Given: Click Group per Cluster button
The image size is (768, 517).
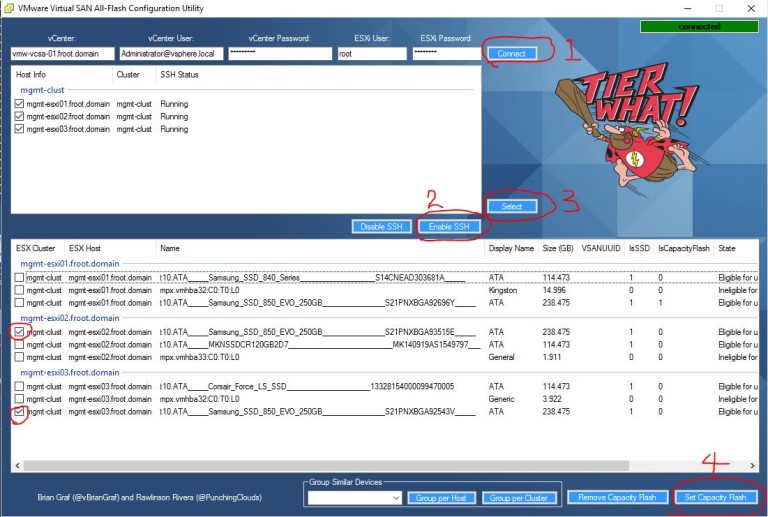Looking at the screenshot, I should pos(519,498).
